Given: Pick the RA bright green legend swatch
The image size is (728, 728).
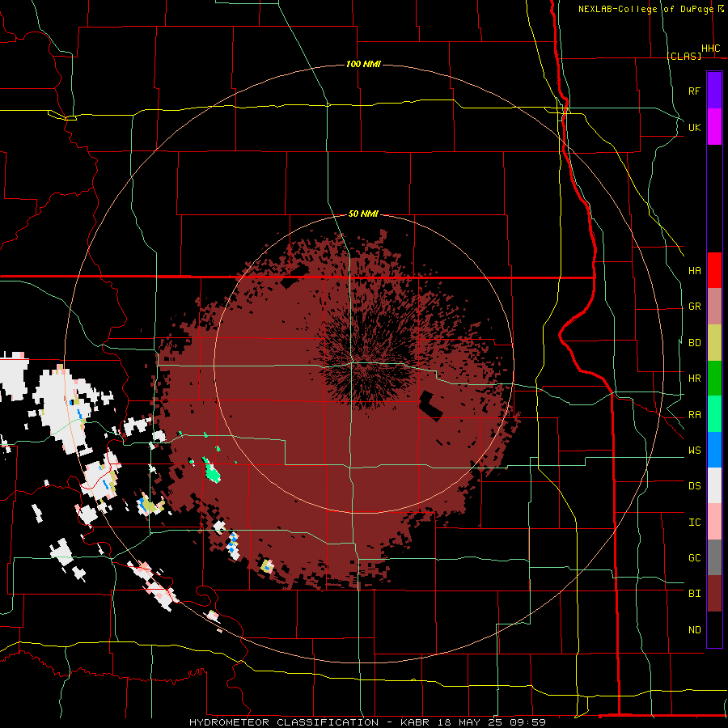Looking at the screenshot, I should (714, 414).
